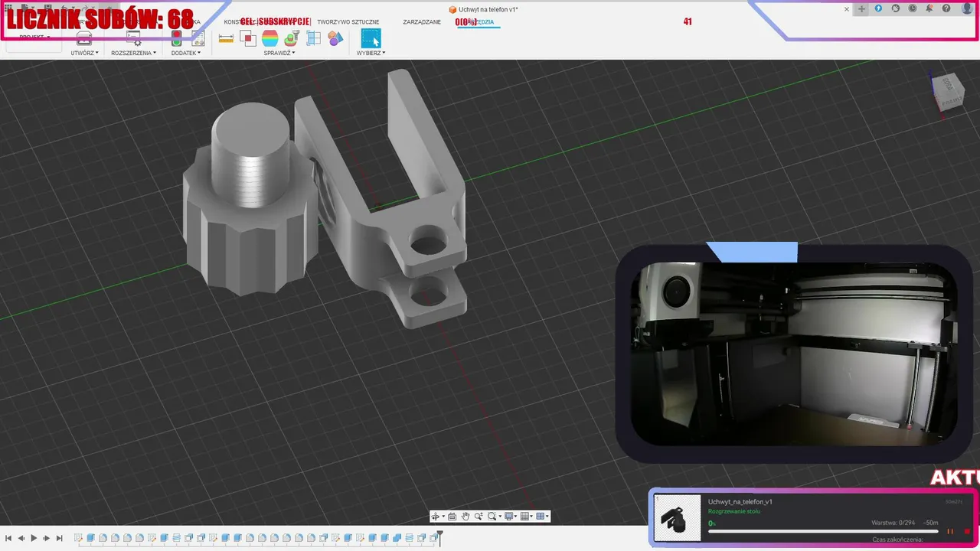Select the Interference check icon
This screenshot has width=980, height=551.
click(248, 37)
